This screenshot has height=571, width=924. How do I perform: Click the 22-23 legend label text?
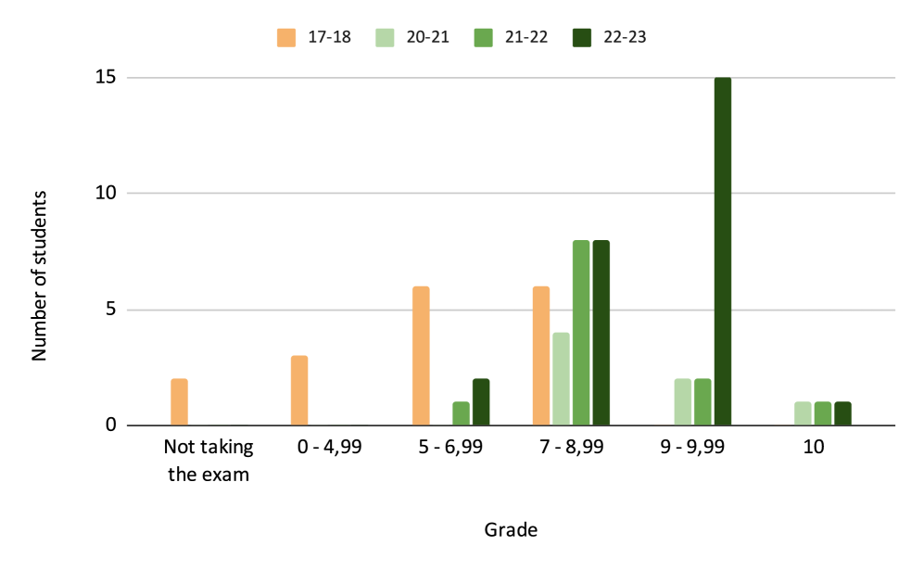tap(626, 37)
